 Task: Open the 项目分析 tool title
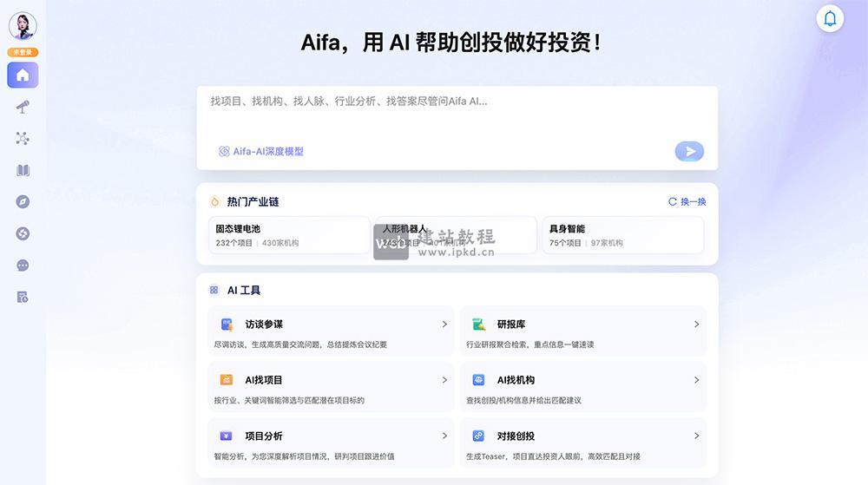click(264, 436)
